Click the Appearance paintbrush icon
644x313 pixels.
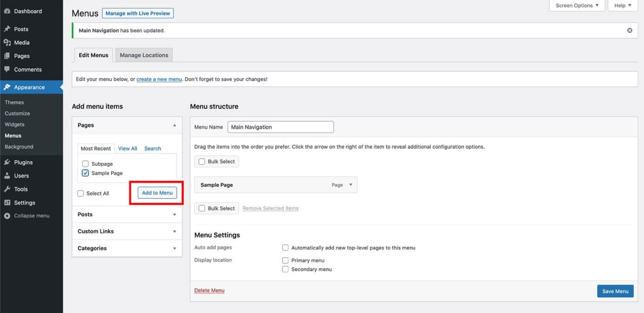(7, 87)
